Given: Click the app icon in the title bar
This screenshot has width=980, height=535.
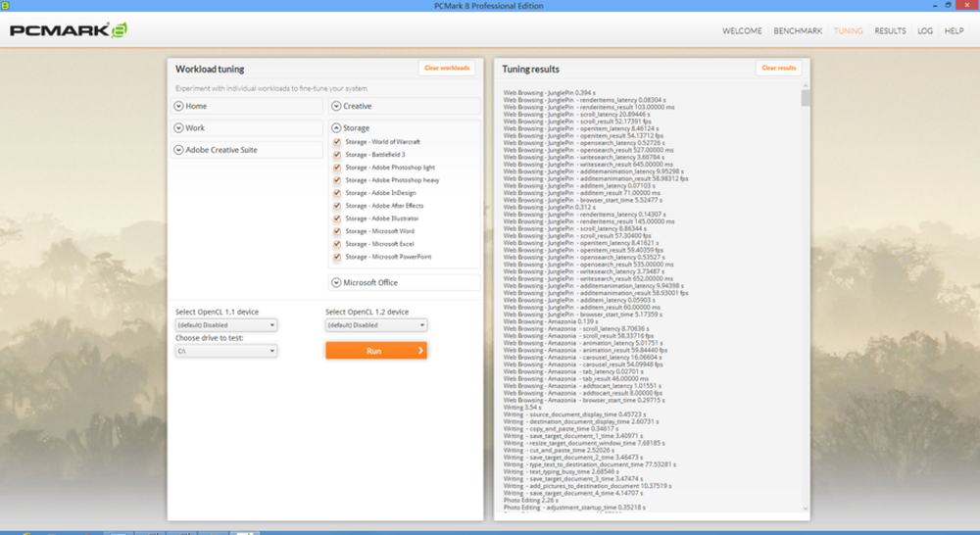Looking at the screenshot, I should [x=5, y=5].
